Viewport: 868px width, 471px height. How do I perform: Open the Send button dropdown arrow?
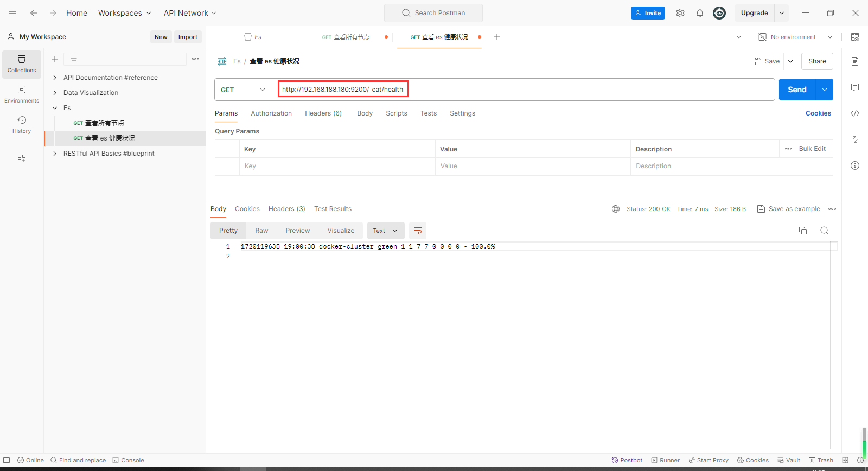coord(825,90)
